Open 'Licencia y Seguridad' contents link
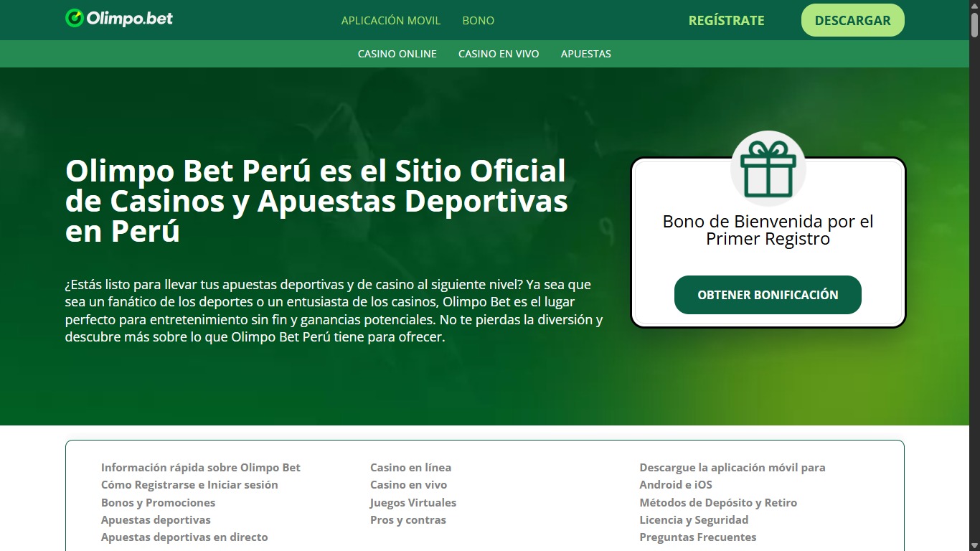Viewport: 980px width, 551px height. click(x=694, y=520)
